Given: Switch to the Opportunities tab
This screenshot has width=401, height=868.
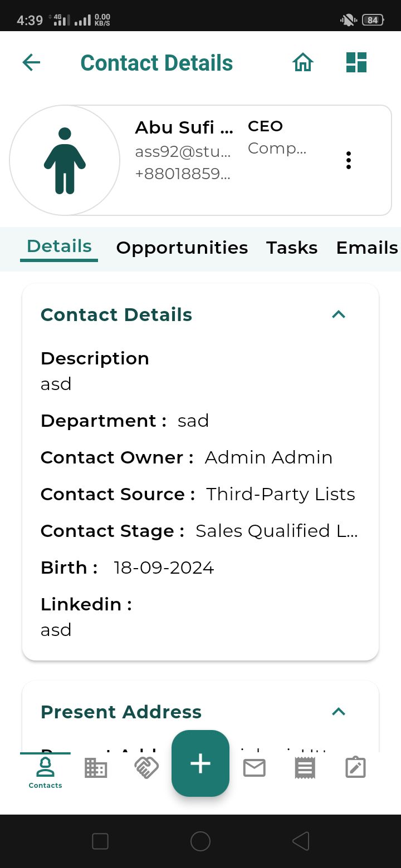Looking at the screenshot, I should coord(182,248).
